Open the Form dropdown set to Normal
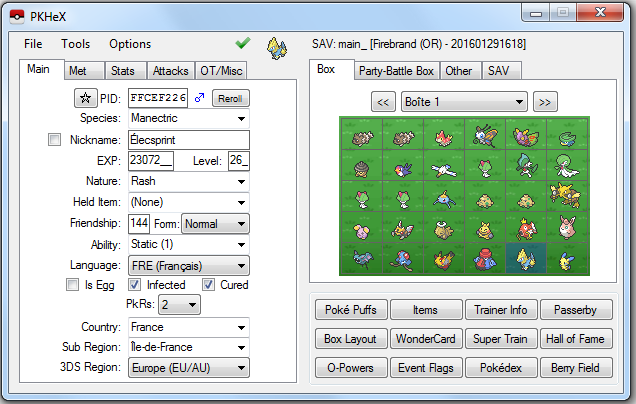Screen dimensions: 636x404 point(215,224)
